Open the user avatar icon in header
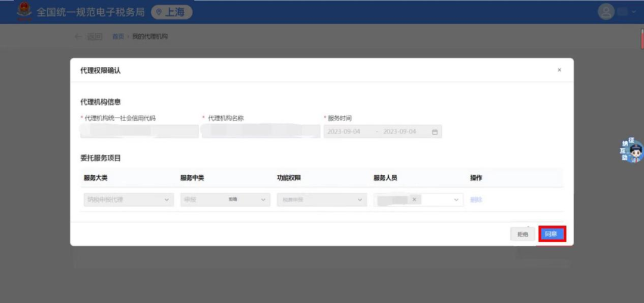This screenshot has height=303, width=644. point(606,11)
